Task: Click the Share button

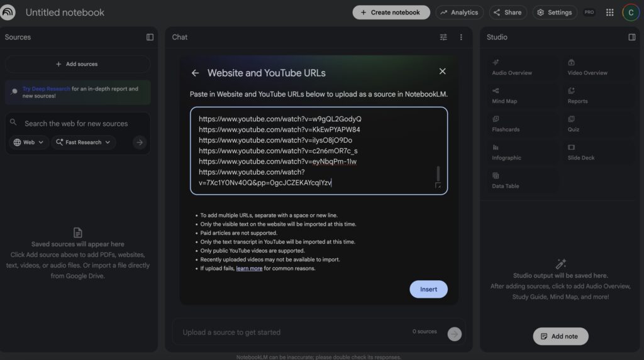Action: pos(507,13)
